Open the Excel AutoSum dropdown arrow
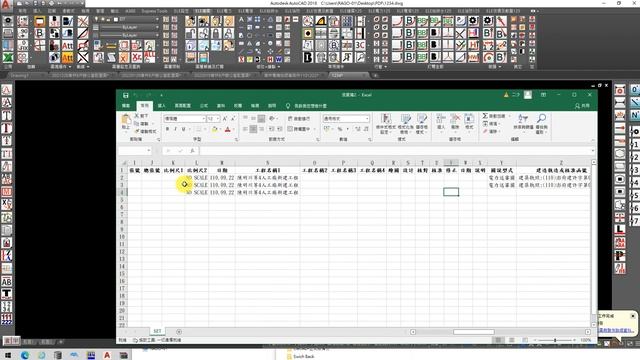Image resolution: width=640 pixels, height=360 pixels. [509, 116]
